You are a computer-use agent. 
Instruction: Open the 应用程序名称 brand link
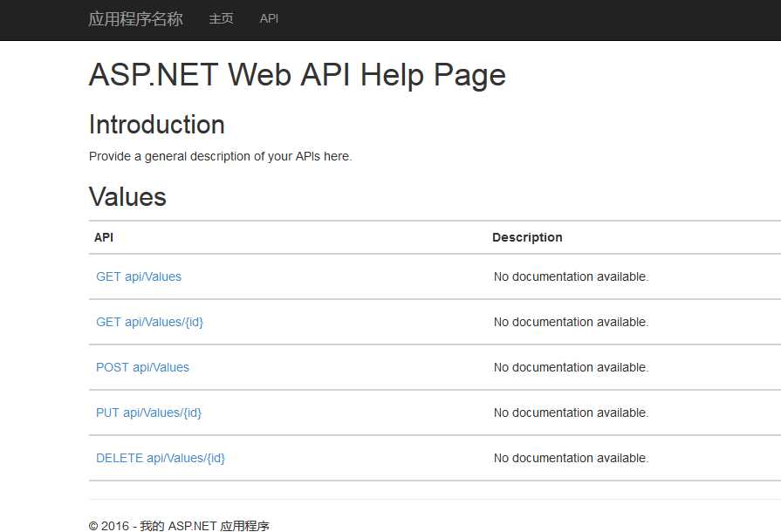(x=135, y=19)
